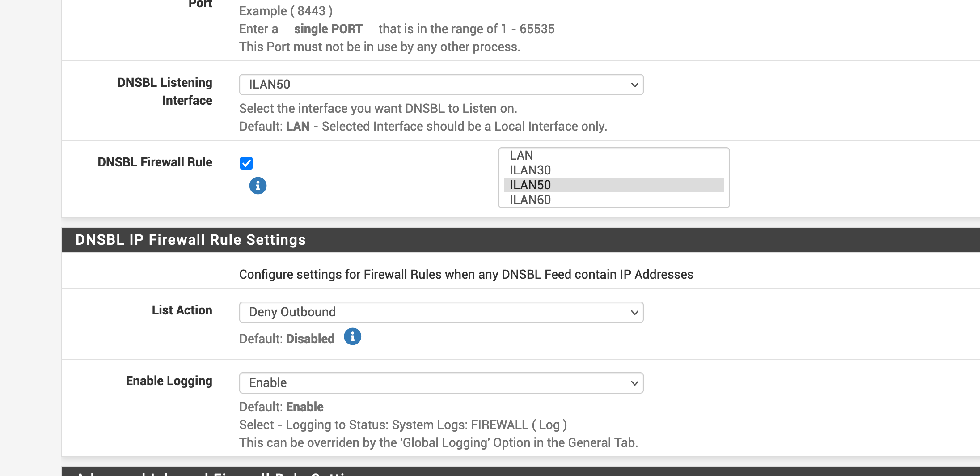Select ILAN30 in the firewall interface list
The height and width of the screenshot is (476, 980).
tap(530, 170)
